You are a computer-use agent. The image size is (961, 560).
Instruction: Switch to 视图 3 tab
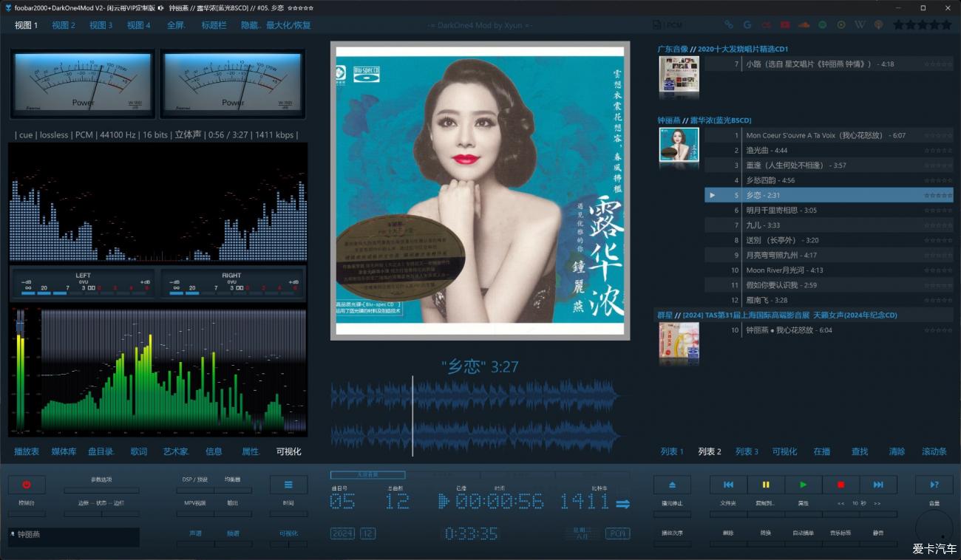click(x=101, y=25)
